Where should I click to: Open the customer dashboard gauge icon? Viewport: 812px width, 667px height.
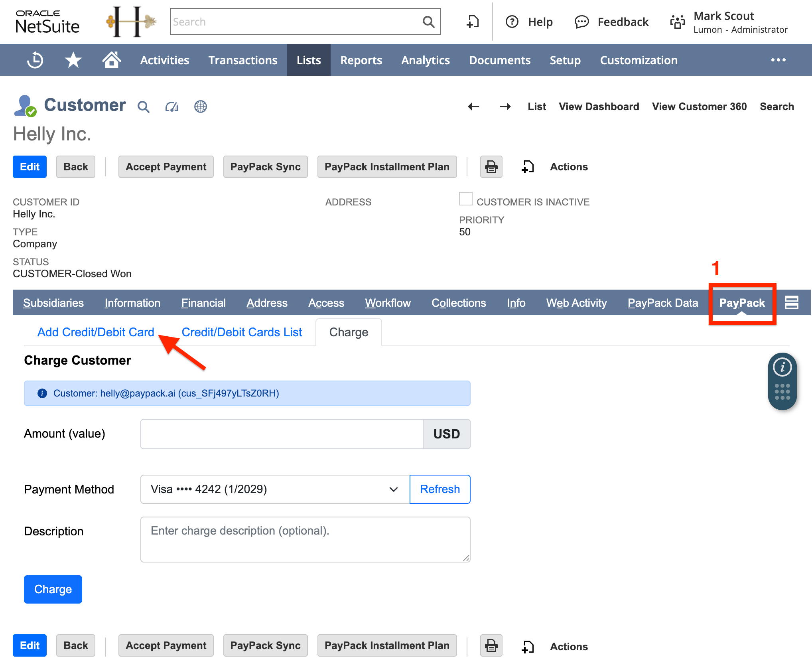click(172, 107)
